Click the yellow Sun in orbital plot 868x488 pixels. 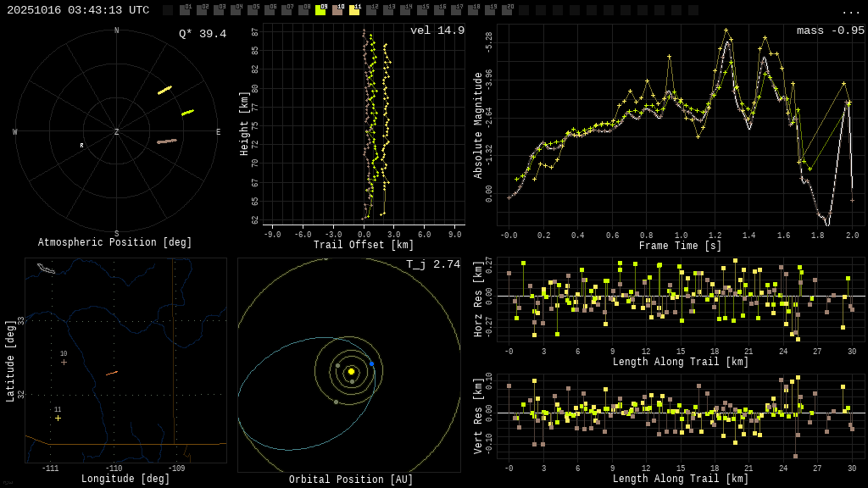click(x=351, y=371)
